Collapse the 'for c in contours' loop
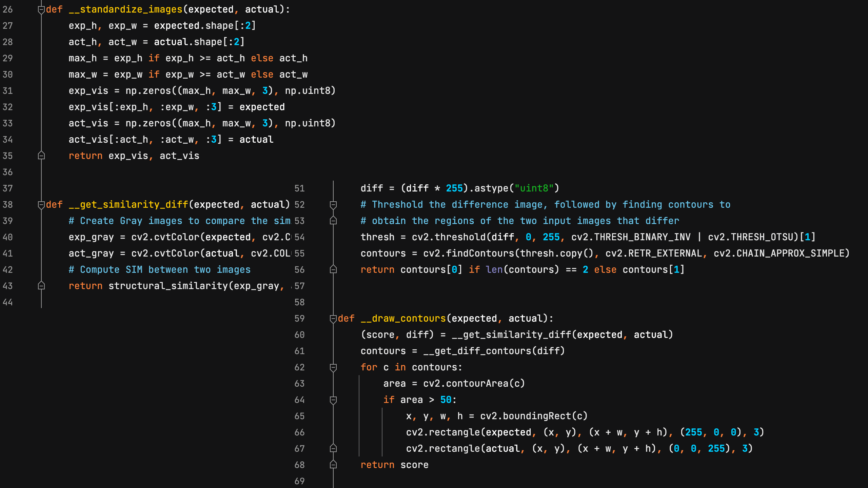The height and width of the screenshot is (488, 868). [x=333, y=367]
